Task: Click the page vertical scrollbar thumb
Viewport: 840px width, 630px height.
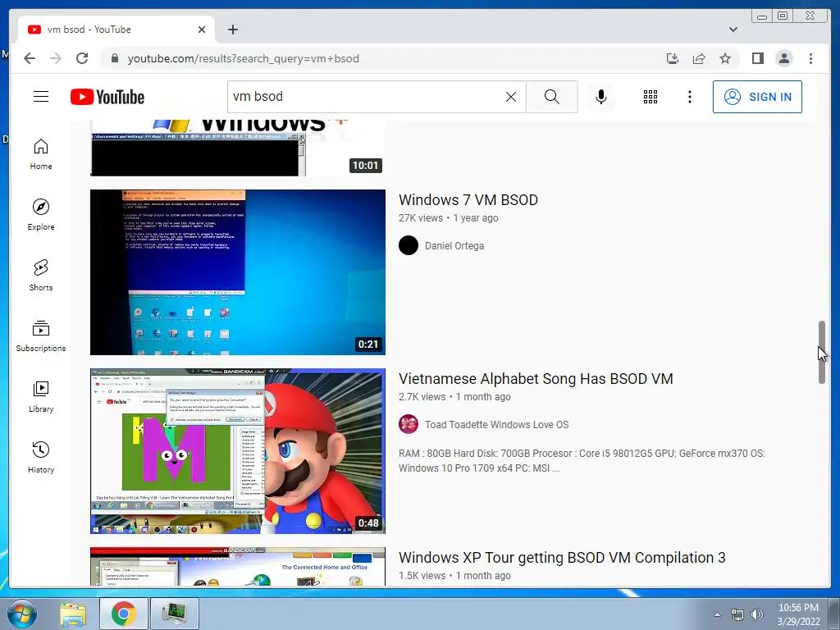Action: [822, 352]
